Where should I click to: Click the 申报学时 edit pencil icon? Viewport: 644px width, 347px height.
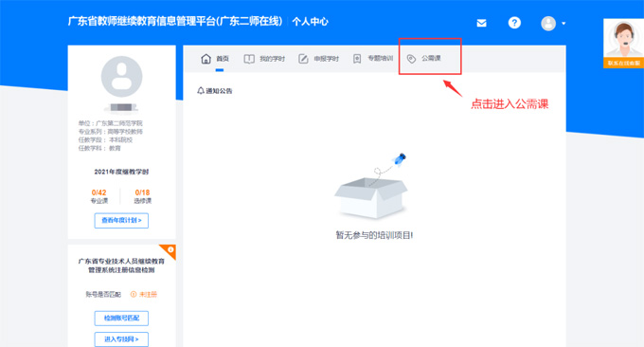303,59
